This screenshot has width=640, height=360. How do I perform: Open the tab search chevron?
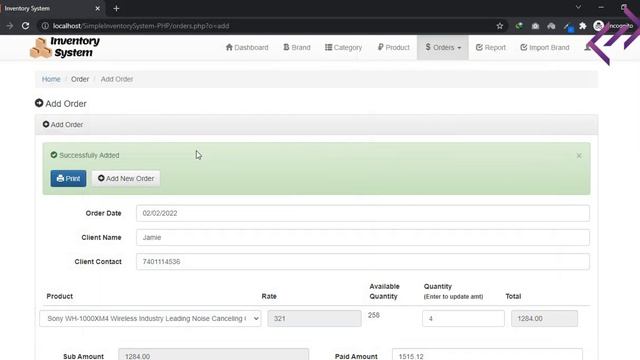(578, 7)
